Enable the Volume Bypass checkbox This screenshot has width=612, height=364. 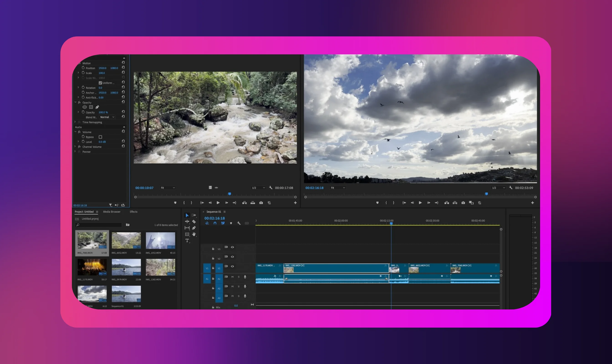pos(100,137)
